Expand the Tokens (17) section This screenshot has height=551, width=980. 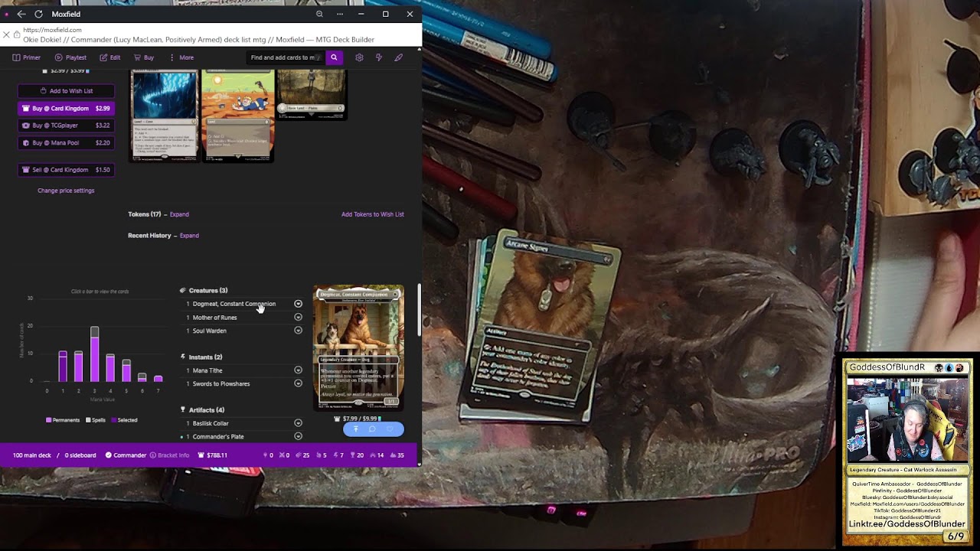pyautogui.click(x=179, y=214)
